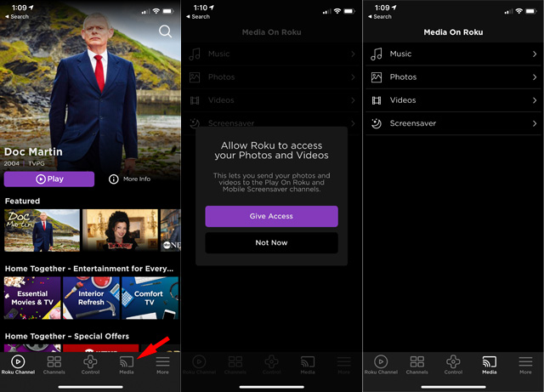This screenshot has height=392, width=544.
Task: Expand the Music row chevron on the right screen
Action: (x=535, y=54)
